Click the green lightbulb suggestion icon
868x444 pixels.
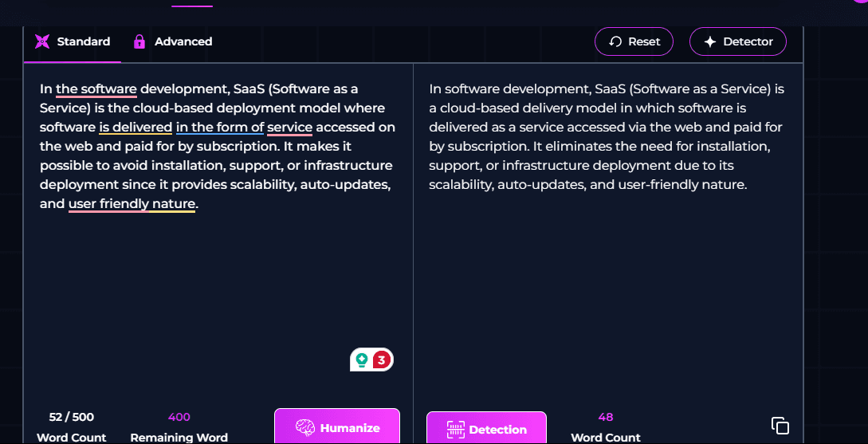pos(362,360)
